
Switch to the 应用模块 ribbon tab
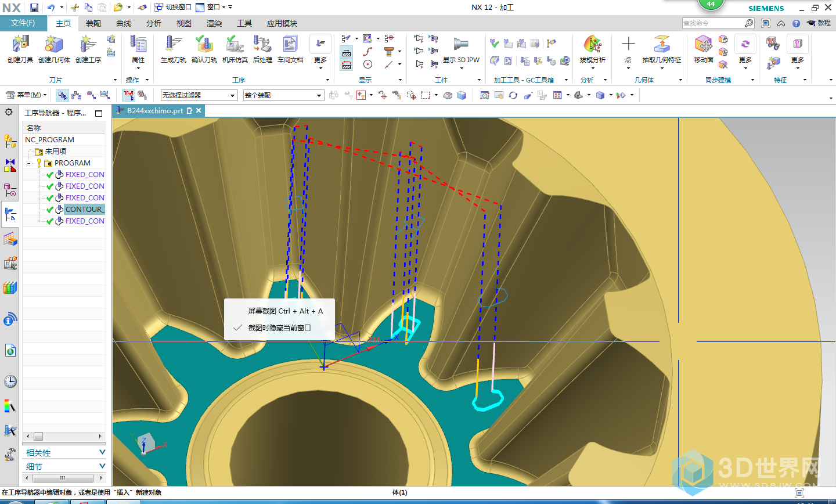(x=282, y=23)
